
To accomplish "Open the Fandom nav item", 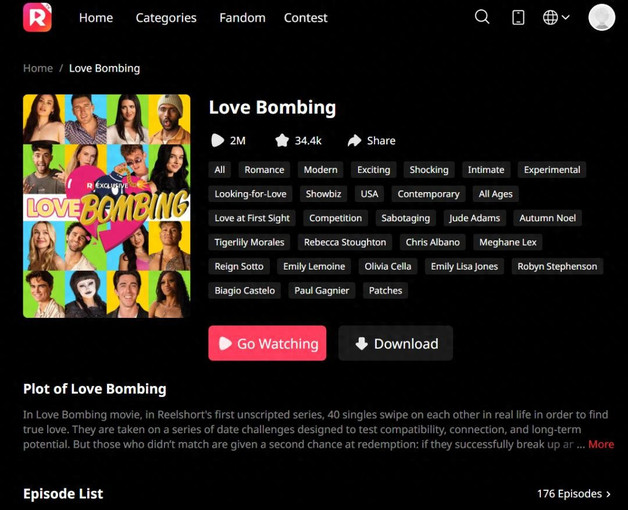I will pyautogui.click(x=242, y=18).
